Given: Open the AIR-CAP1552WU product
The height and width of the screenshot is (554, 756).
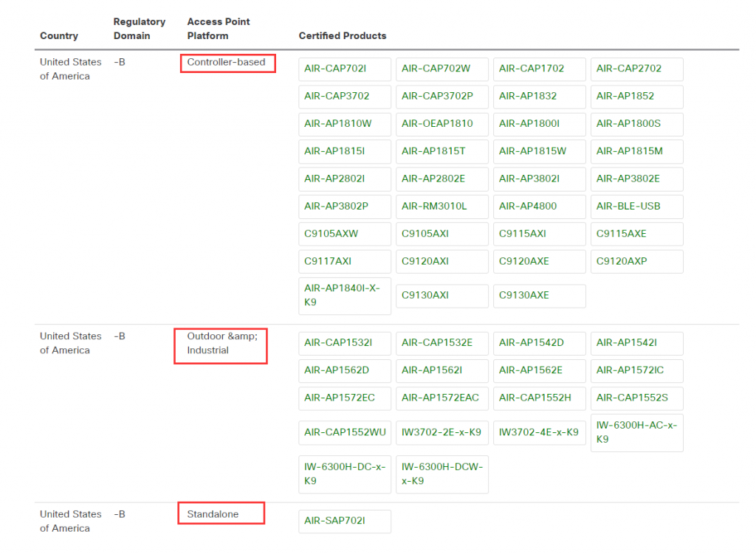Looking at the screenshot, I should [x=346, y=432].
